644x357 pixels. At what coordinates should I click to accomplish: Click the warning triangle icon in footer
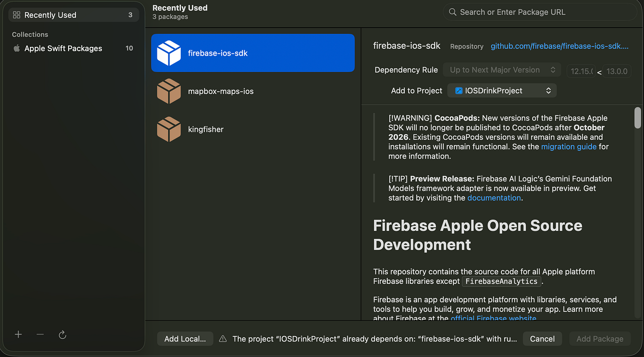pyautogui.click(x=223, y=339)
